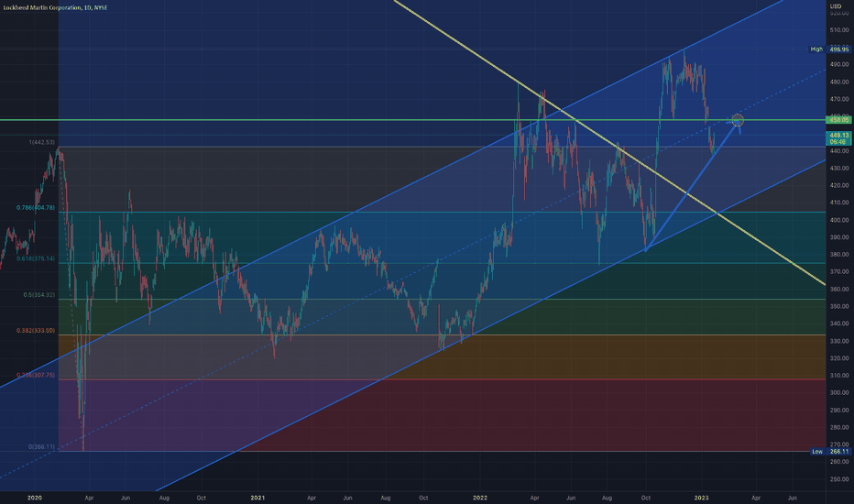The width and height of the screenshot is (854, 504).
Task: Click the Fibonacci 0.786(404.78) level label
Action: tap(36, 208)
